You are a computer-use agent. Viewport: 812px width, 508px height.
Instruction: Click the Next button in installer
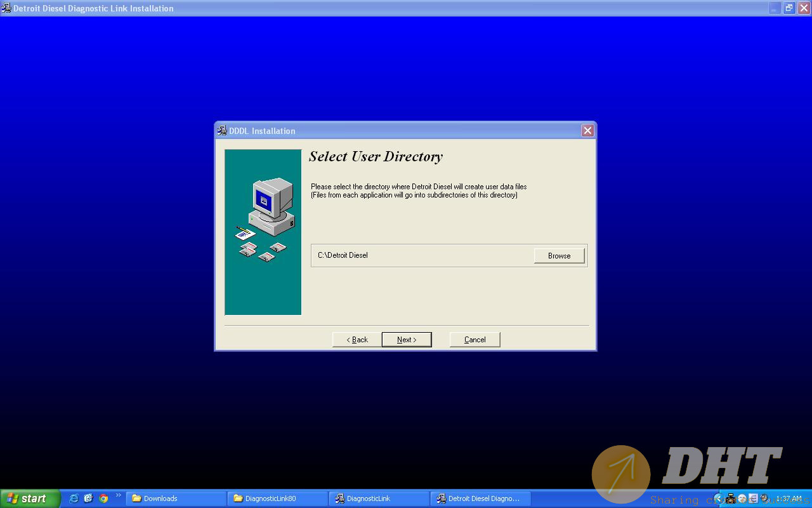(407, 340)
